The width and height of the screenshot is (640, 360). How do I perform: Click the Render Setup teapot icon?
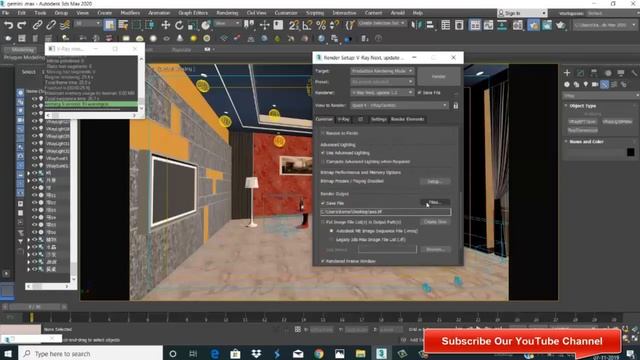click(x=533, y=25)
